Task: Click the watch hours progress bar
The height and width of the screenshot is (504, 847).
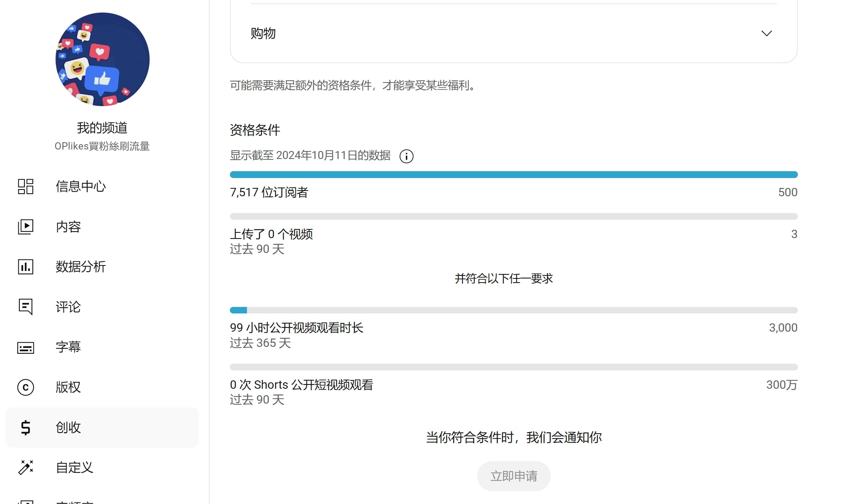Action: [514, 310]
